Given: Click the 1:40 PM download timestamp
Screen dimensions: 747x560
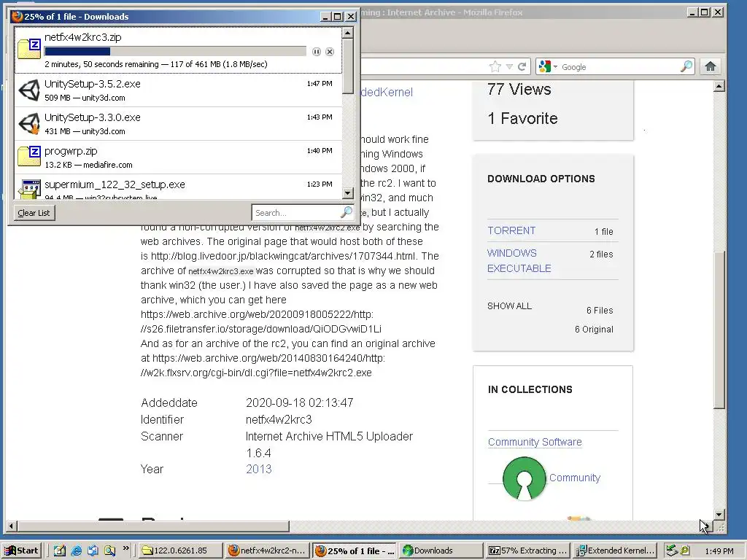Looking at the screenshot, I should coord(320,150).
